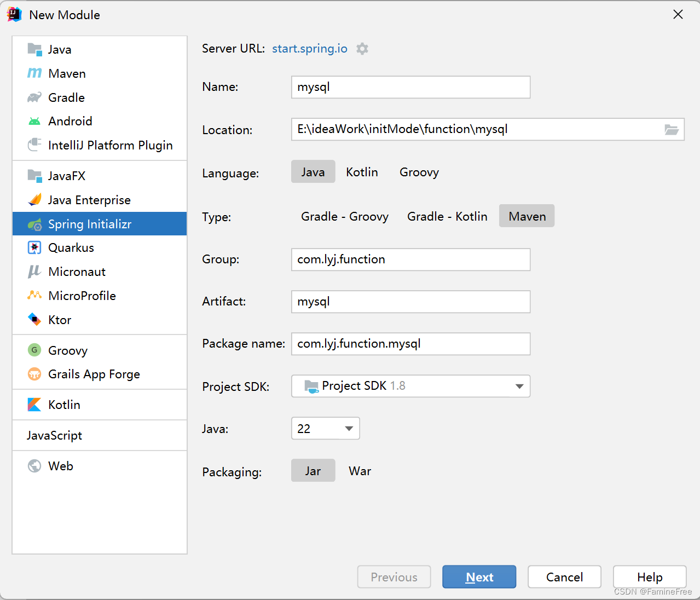Select the Android module generator icon
This screenshot has width=700, height=600.
pos(34,121)
